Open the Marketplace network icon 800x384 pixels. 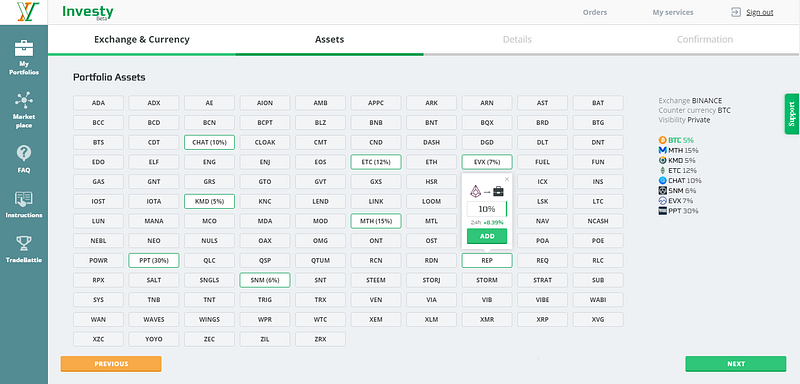pyautogui.click(x=24, y=100)
